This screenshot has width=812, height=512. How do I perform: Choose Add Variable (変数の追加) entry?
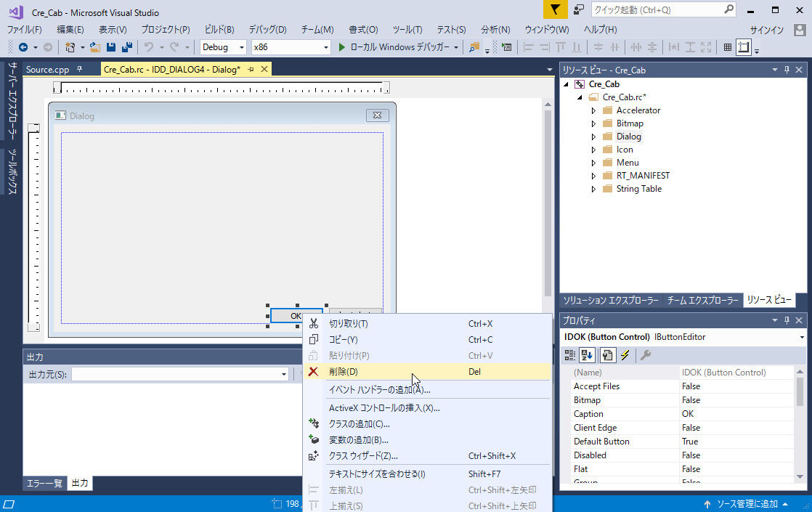tap(428, 440)
